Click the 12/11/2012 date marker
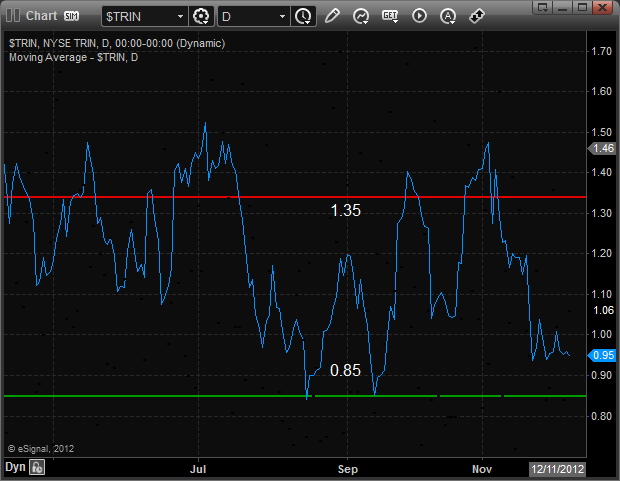 (x=558, y=469)
